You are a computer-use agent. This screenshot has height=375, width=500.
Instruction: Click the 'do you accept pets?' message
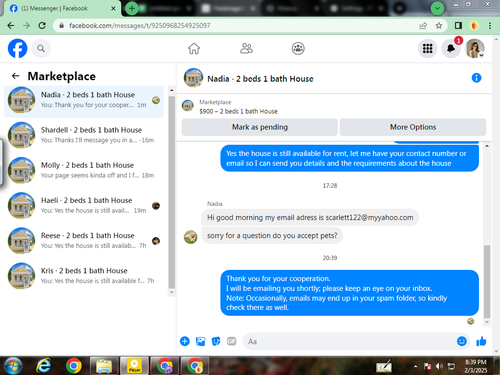coord(272,236)
